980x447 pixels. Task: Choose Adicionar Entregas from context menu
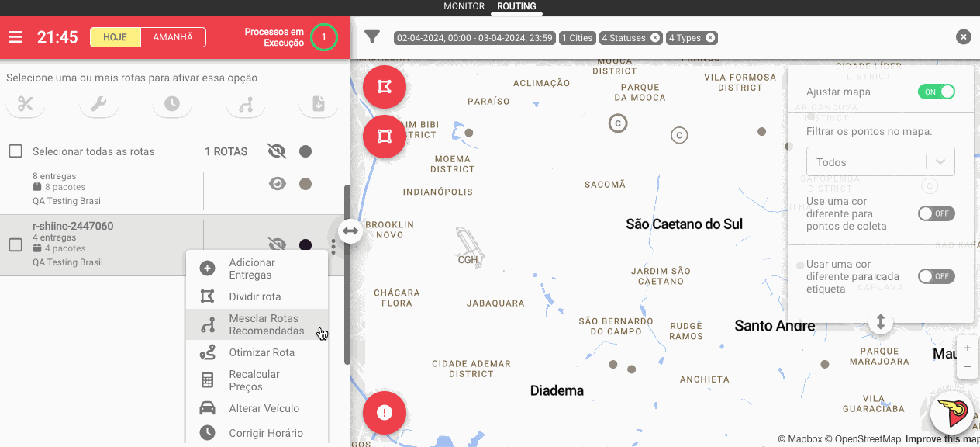click(257, 269)
